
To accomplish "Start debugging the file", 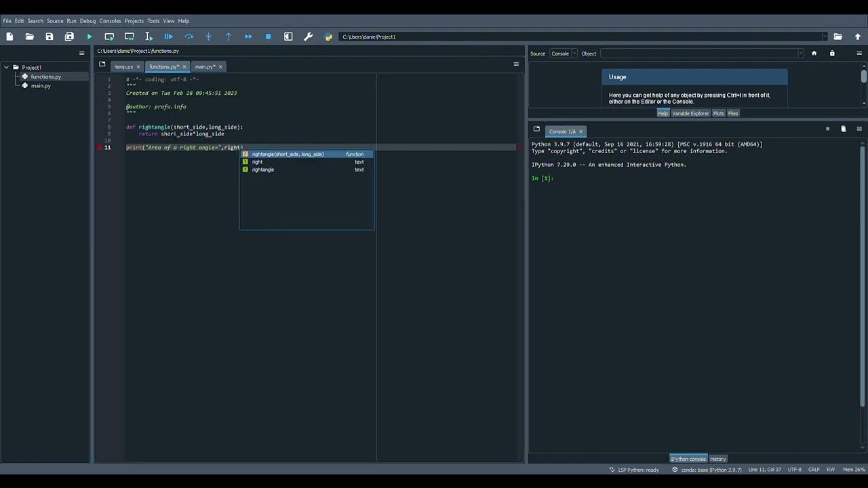I will point(169,37).
